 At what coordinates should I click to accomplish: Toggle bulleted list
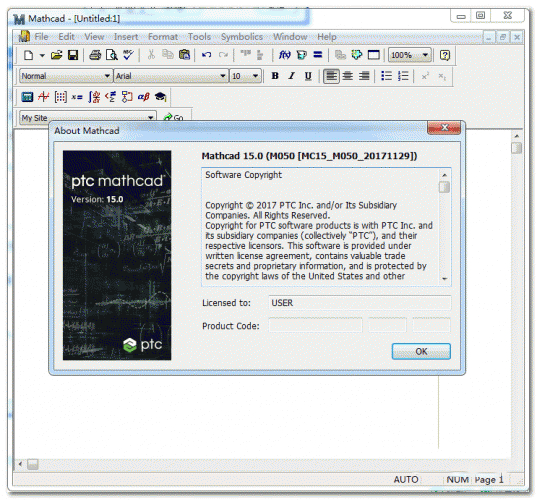(387, 76)
